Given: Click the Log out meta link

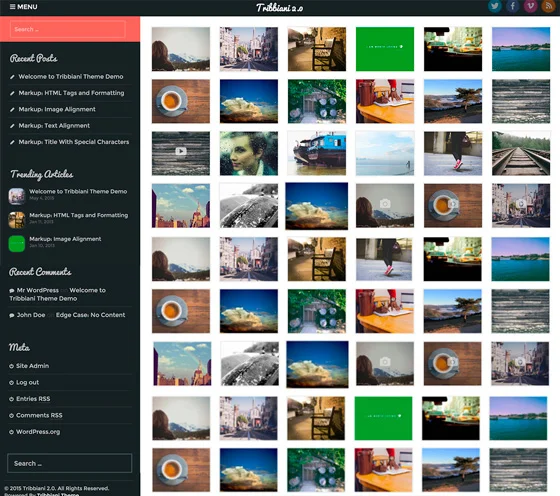Looking at the screenshot, I should click(x=28, y=382).
